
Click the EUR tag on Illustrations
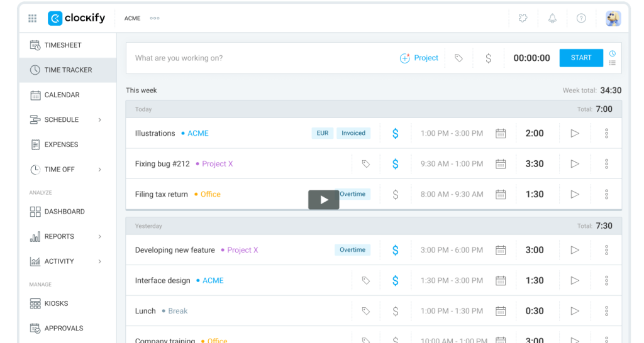[323, 133]
